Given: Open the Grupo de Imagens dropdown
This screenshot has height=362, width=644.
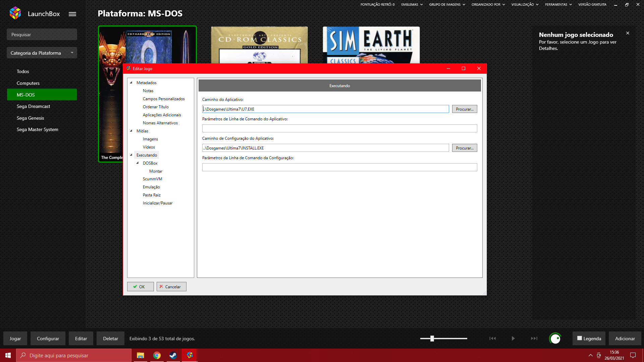Looking at the screenshot, I should (447, 5).
